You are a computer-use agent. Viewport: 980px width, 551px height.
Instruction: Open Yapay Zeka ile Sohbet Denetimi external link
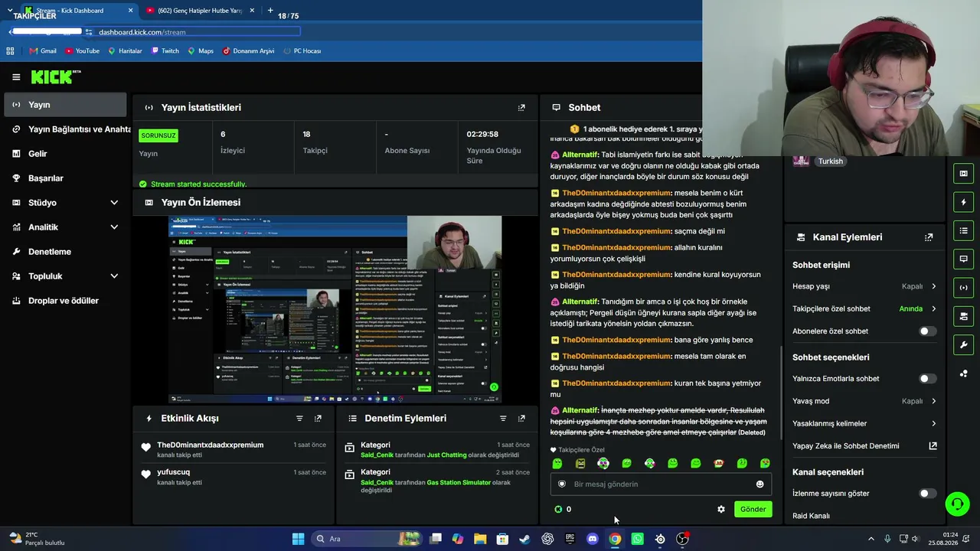[933, 446]
